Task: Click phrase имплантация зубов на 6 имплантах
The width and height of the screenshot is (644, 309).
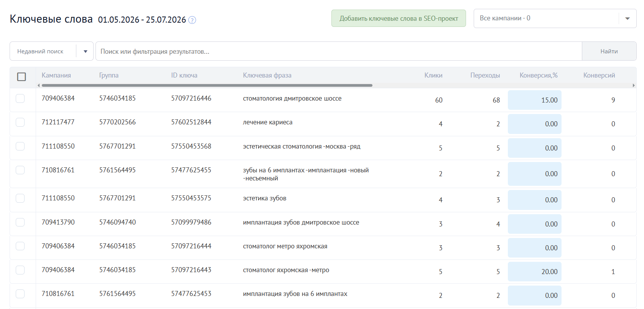Action: [x=295, y=294]
